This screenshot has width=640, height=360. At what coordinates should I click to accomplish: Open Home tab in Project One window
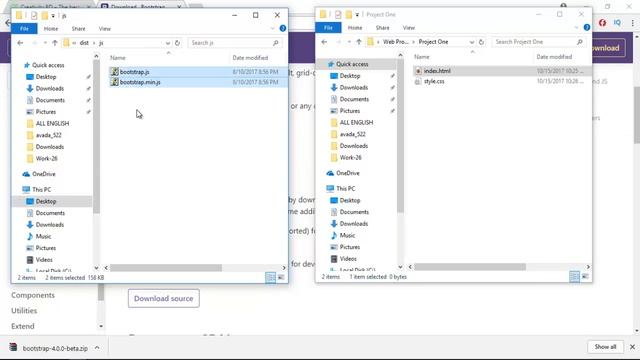(x=355, y=28)
